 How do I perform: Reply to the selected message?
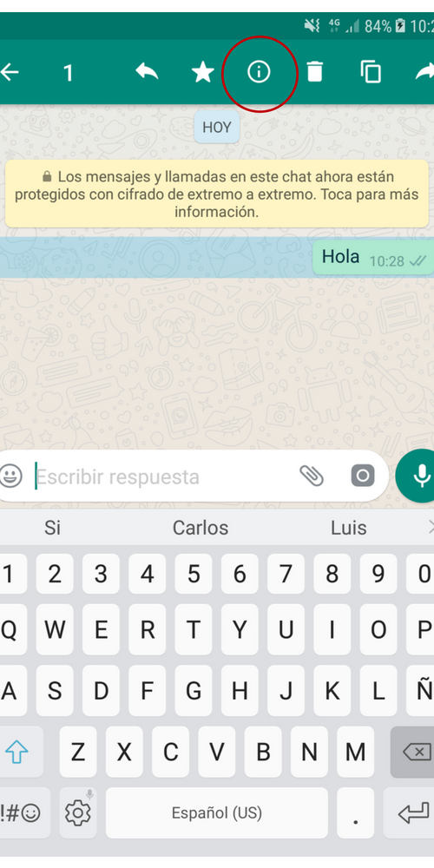[x=147, y=71]
